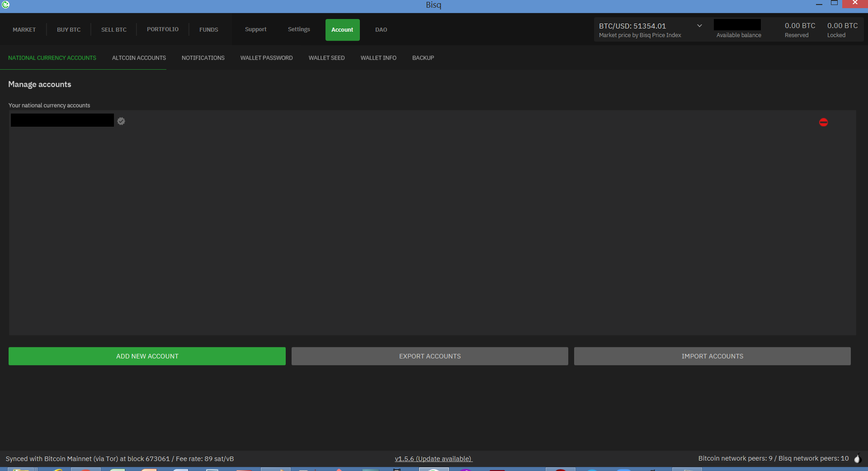The width and height of the screenshot is (868, 471).
Task: Expand the BTC/USD market price dropdown
Action: (699, 26)
